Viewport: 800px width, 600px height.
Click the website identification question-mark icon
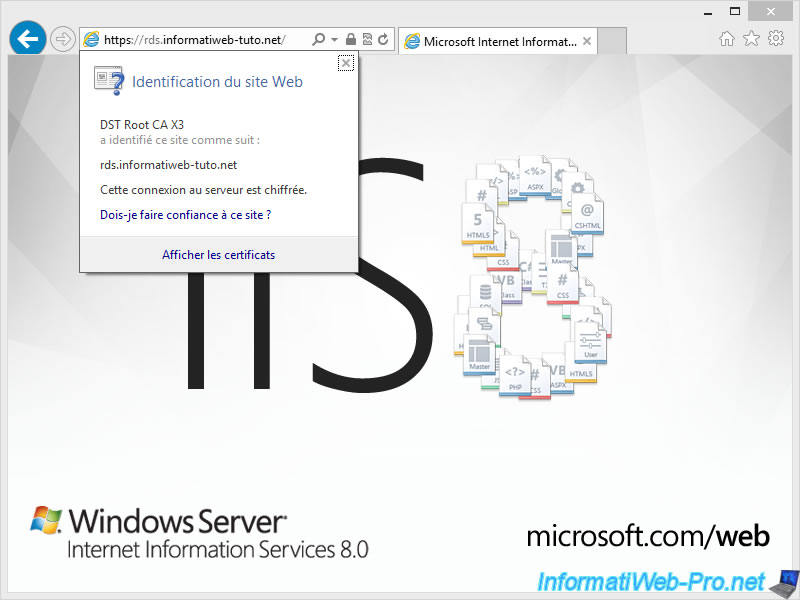click(x=109, y=81)
